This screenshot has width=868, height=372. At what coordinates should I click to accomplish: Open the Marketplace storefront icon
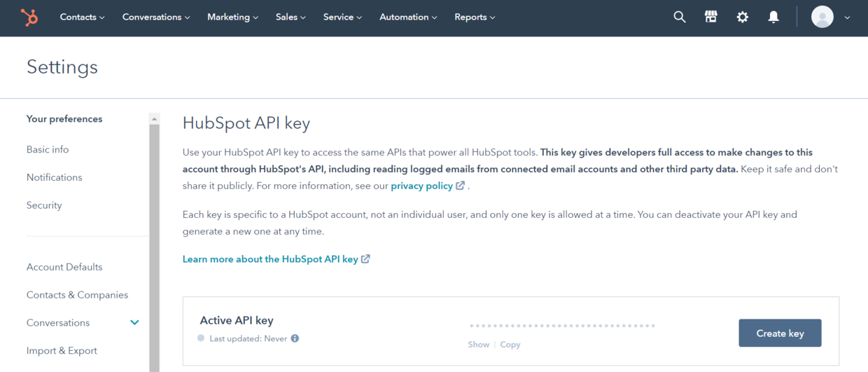pos(711,17)
